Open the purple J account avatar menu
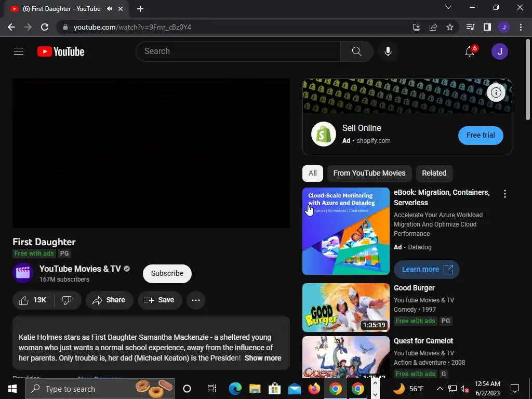532x399 pixels. pos(499,51)
